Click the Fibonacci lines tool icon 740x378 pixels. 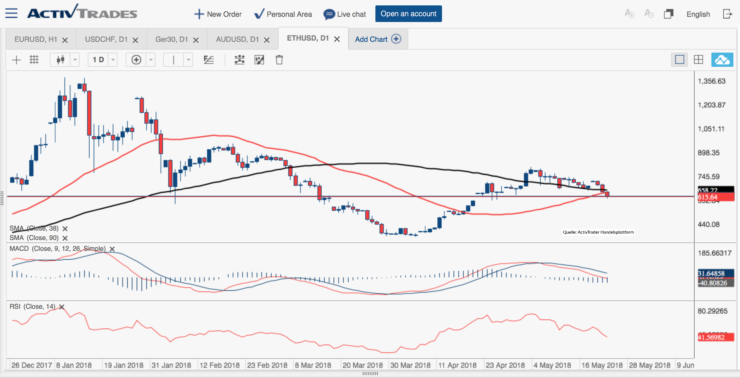click(x=209, y=60)
